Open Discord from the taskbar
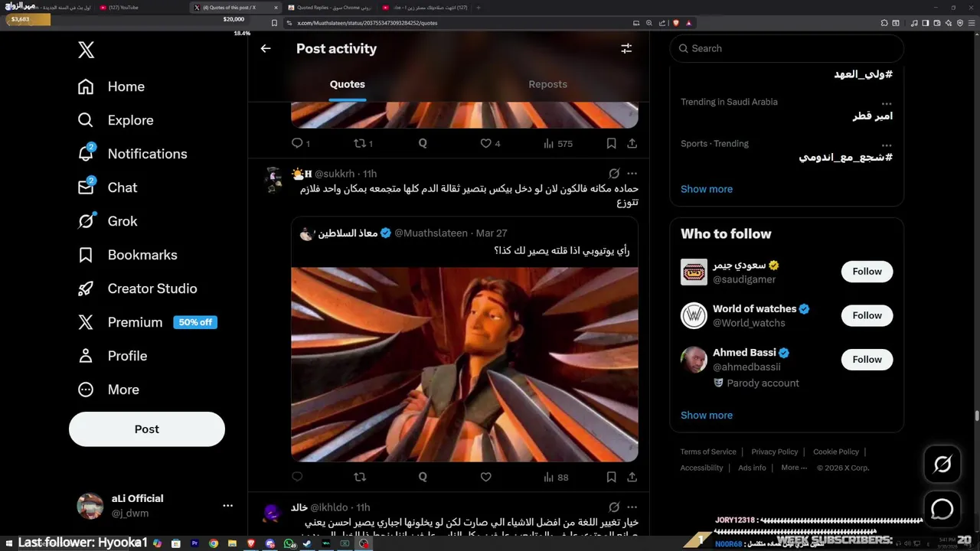The image size is (980, 551). point(269,543)
